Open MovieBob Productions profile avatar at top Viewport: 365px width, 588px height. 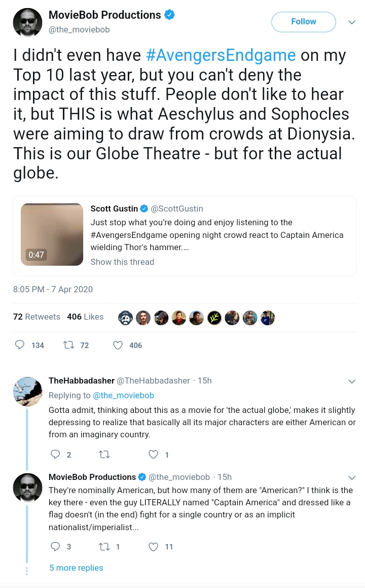point(27,22)
